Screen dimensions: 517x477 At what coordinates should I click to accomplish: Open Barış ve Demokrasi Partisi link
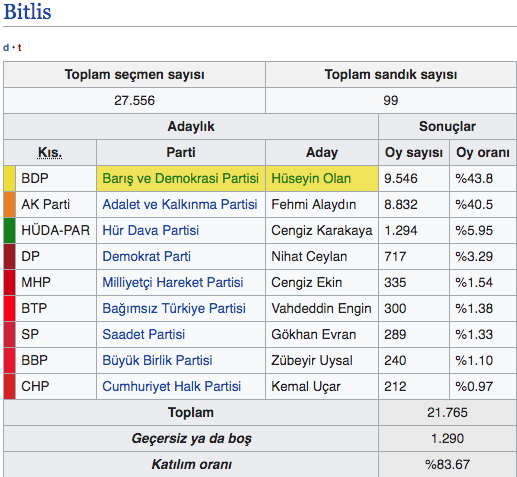(180, 178)
